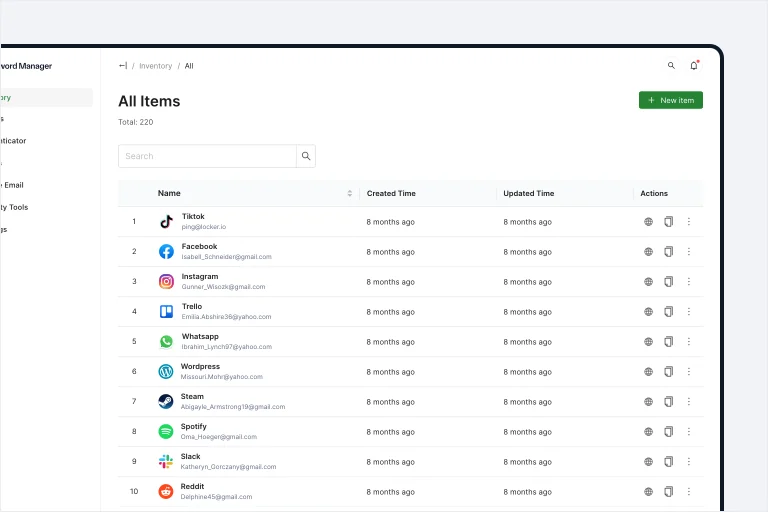The image size is (768, 512).
Task: Open website globe icon for Wordpress row
Action: coord(648,371)
